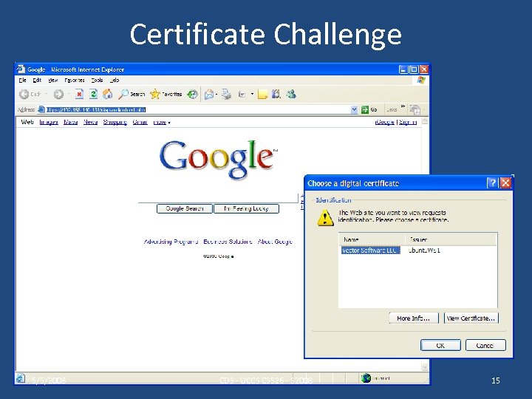Open the Mail icon dropdown arrow
Viewport: 532px width, 399px height.
click(216, 95)
